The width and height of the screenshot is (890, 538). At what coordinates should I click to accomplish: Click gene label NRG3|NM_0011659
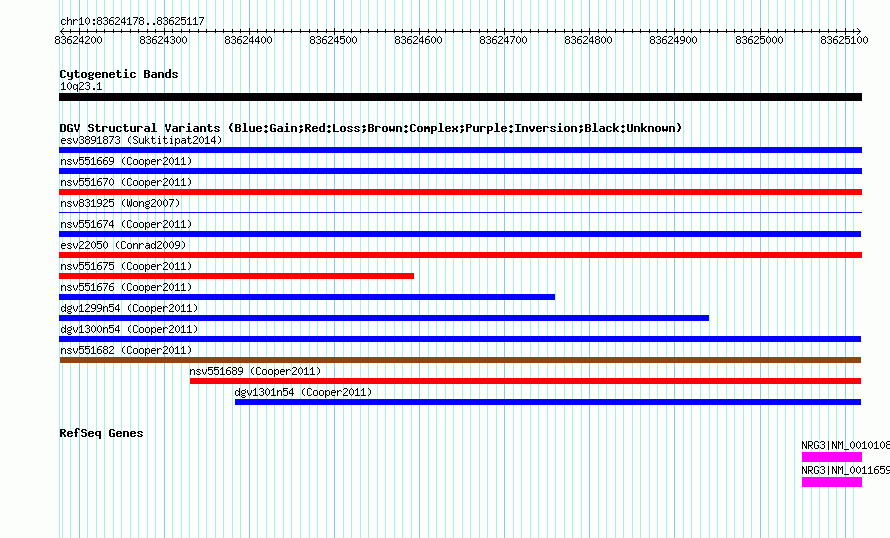846,470
